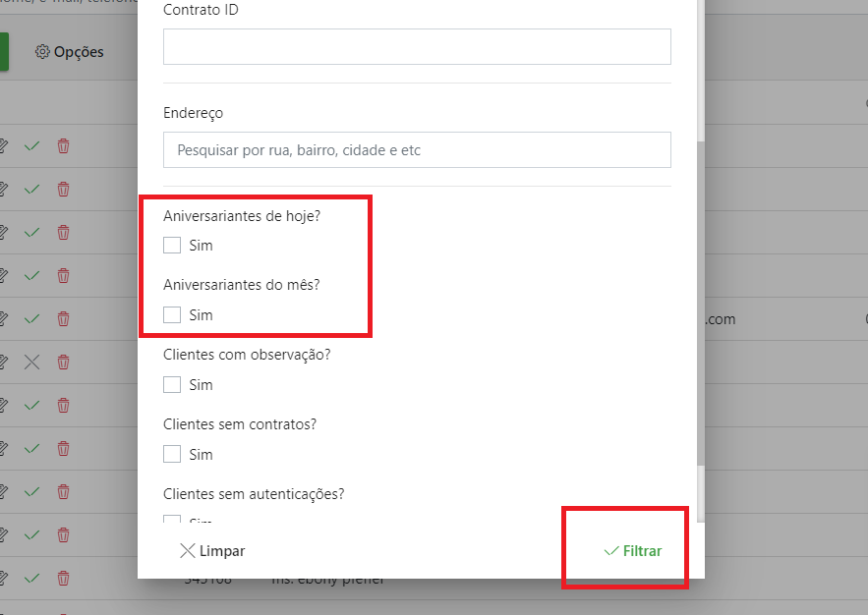
Task: Open the Opções gear menu
Action: [x=69, y=52]
